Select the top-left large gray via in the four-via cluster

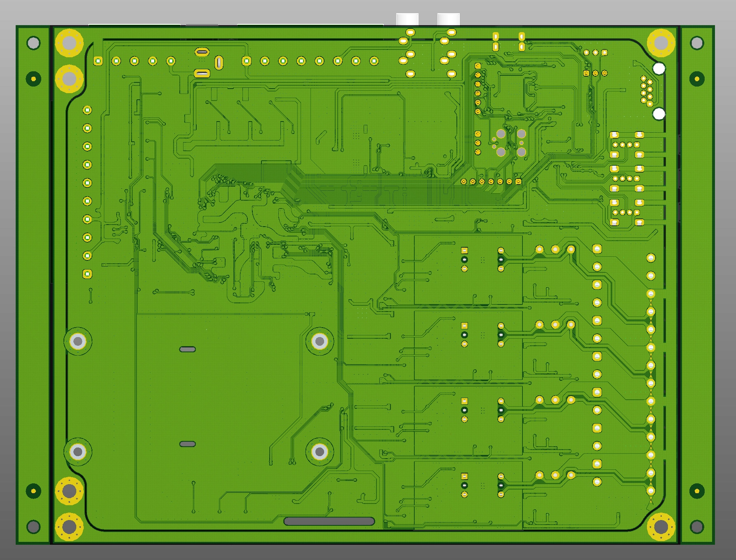(x=501, y=134)
